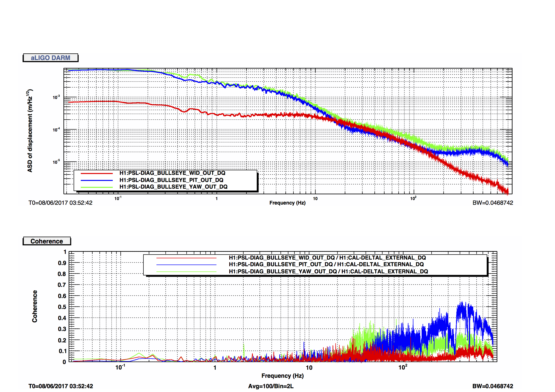Click blue line sample for PIT_OUT_DQ in top legend
The height and width of the screenshot is (392, 555).
coord(97,180)
